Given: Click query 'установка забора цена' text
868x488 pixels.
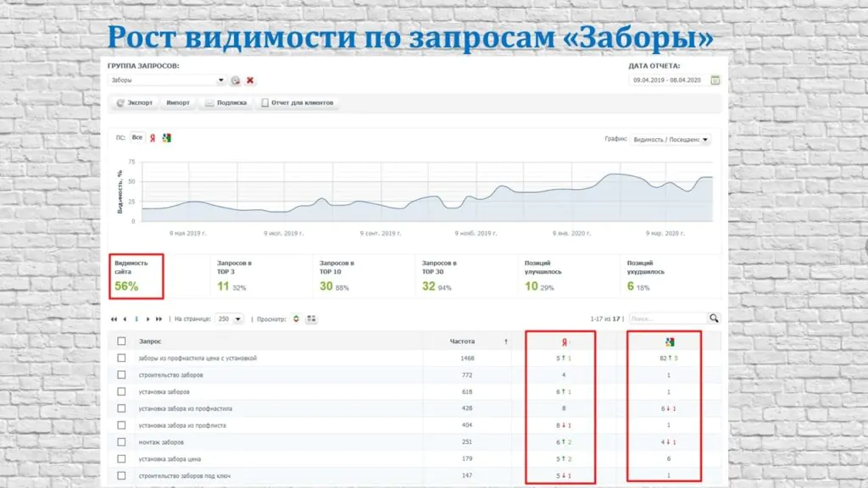Looking at the screenshot, I should [170, 459].
